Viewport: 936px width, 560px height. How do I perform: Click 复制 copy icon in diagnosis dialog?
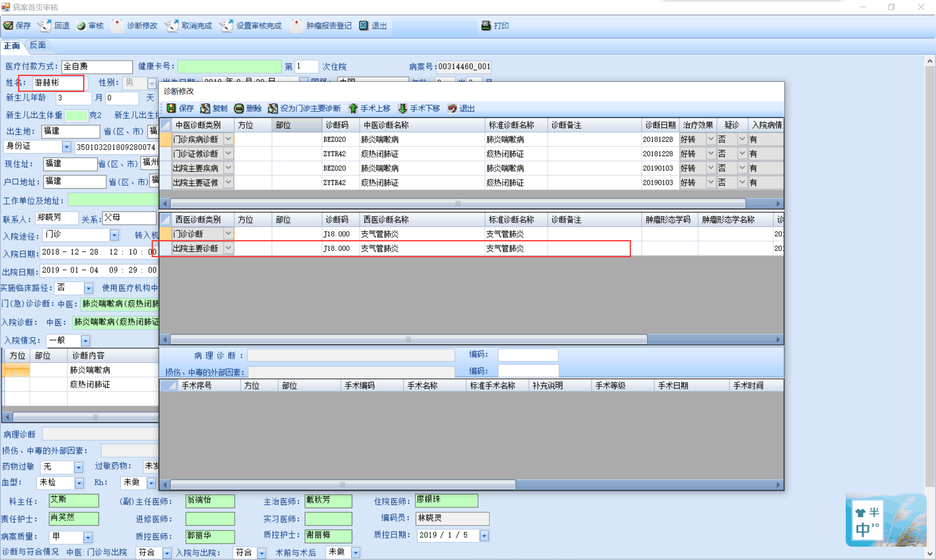205,109
